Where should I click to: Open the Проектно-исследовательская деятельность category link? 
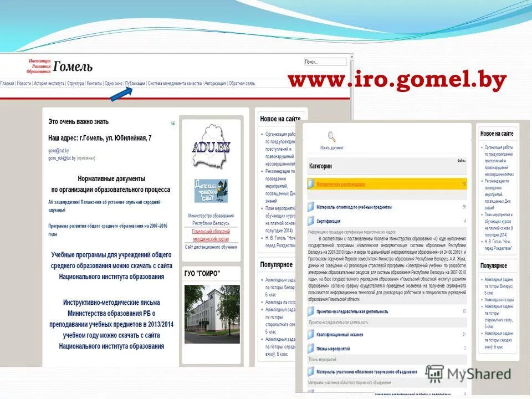click(x=352, y=311)
